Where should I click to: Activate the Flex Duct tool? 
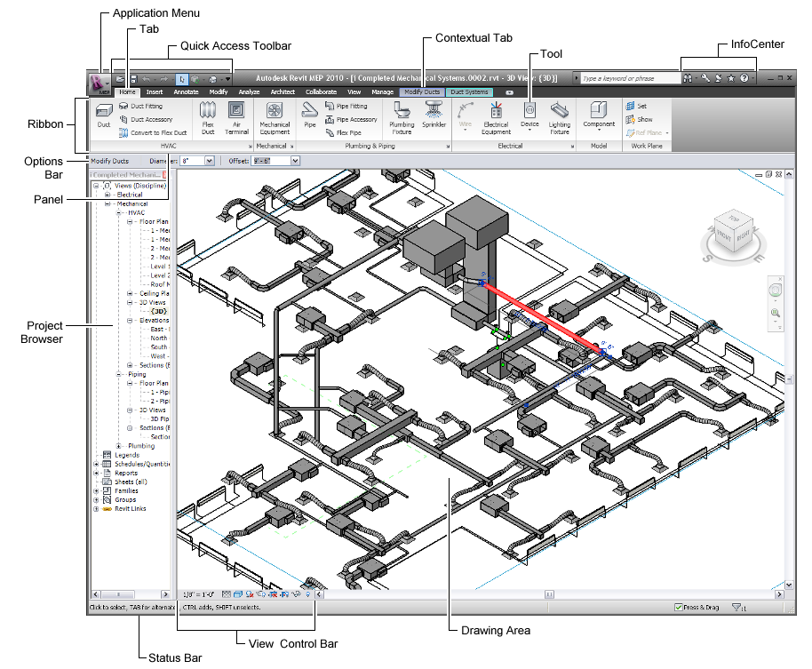(208, 117)
